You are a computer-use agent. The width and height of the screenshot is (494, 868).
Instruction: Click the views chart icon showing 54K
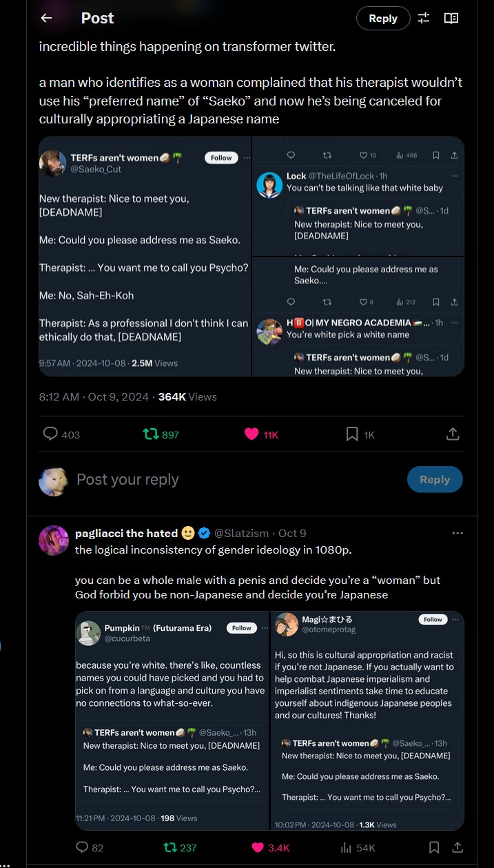(348, 847)
